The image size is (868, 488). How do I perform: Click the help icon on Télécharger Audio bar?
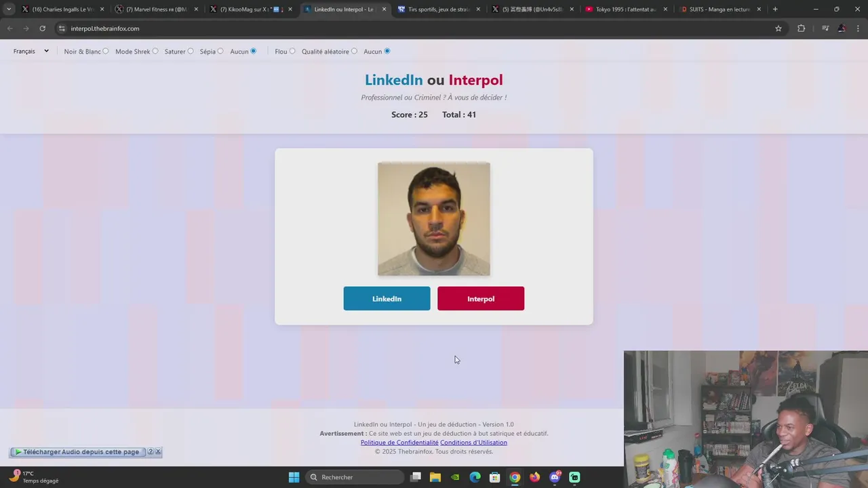(151, 451)
